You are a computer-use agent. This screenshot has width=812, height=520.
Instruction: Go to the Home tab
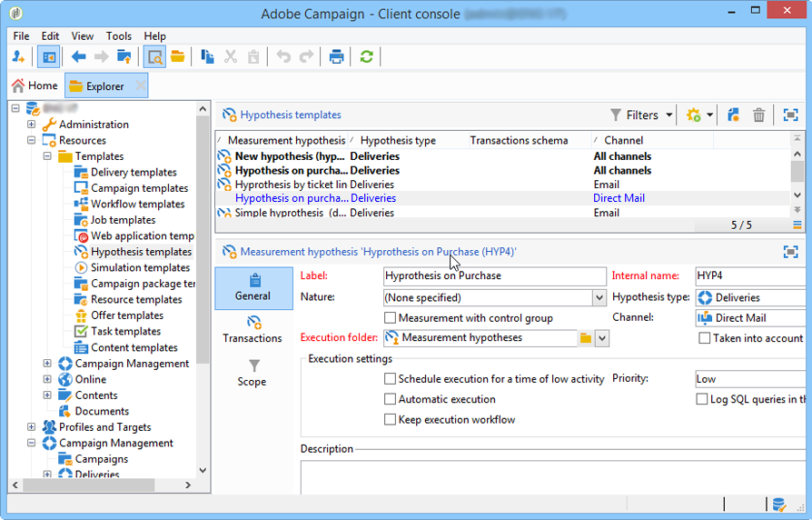34,85
